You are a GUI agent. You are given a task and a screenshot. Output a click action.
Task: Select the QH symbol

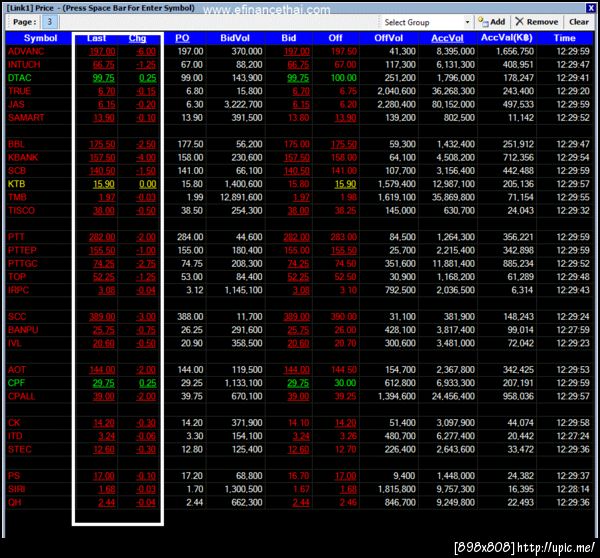pos(15,503)
